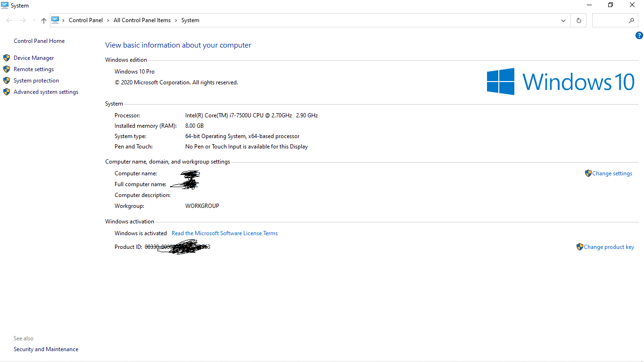This screenshot has height=362, width=644.
Task: Click the shield icon beside Change settings
Action: point(588,173)
